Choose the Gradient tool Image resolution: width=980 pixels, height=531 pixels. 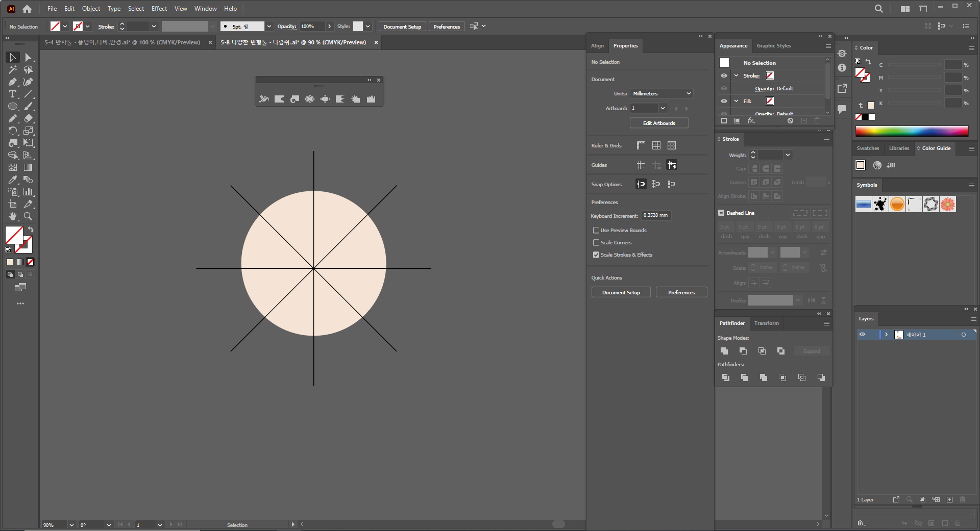click(28, 167)
